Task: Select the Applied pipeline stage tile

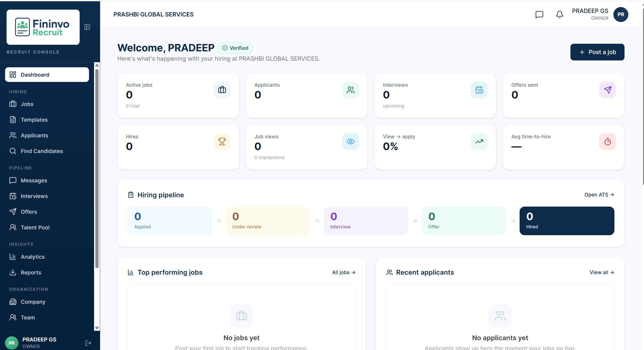Action: [170, 221]
